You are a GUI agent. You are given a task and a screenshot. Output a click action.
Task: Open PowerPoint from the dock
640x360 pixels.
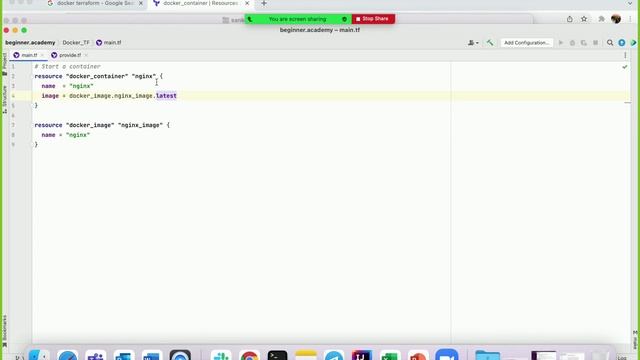pos(418,355)
